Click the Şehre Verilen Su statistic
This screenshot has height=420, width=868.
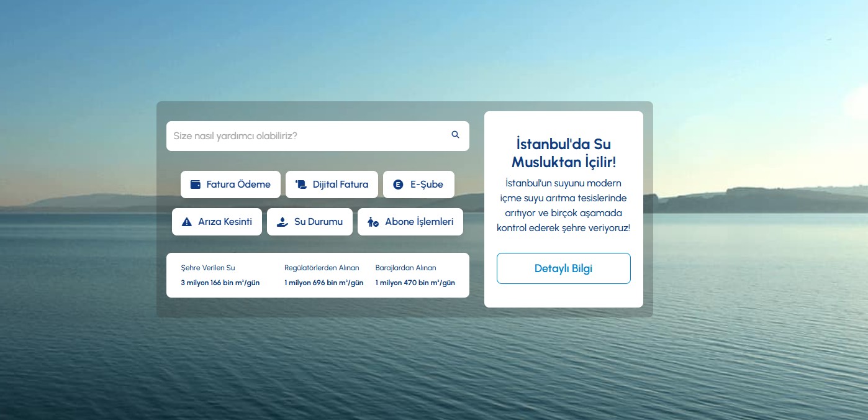tap(220, 275)
